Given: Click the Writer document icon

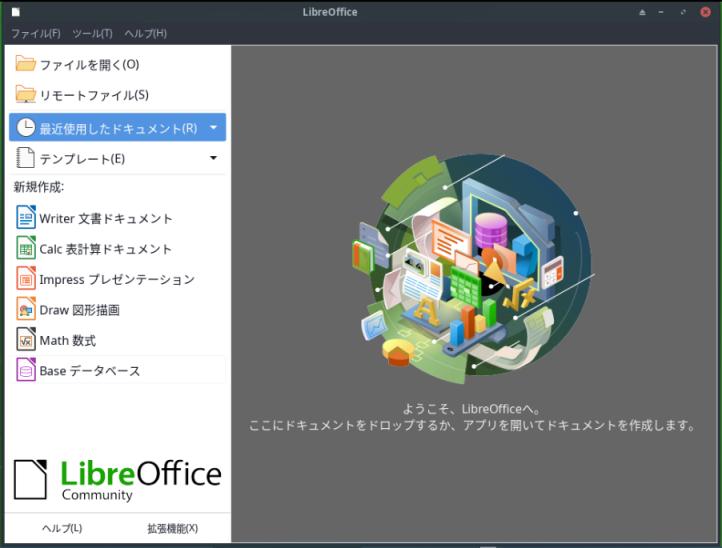Looking at the screenshot, I should (x=26, y=217).
